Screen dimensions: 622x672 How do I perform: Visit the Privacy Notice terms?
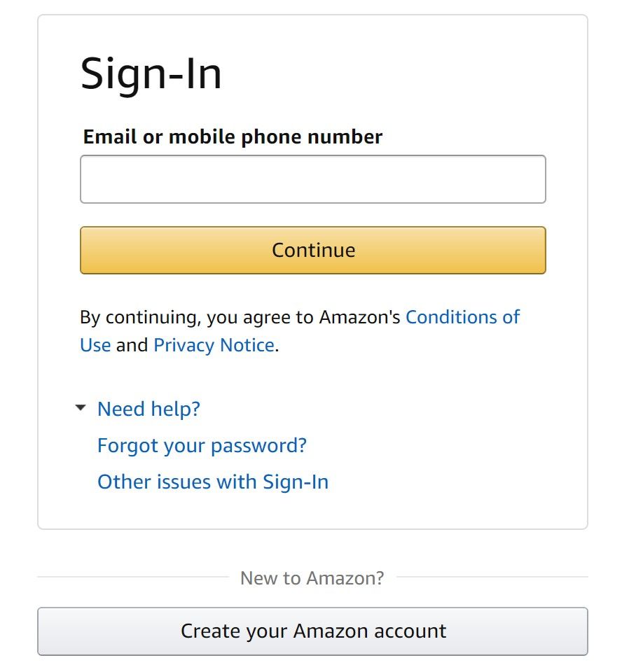pyautogui.click(x=214, y=344)
